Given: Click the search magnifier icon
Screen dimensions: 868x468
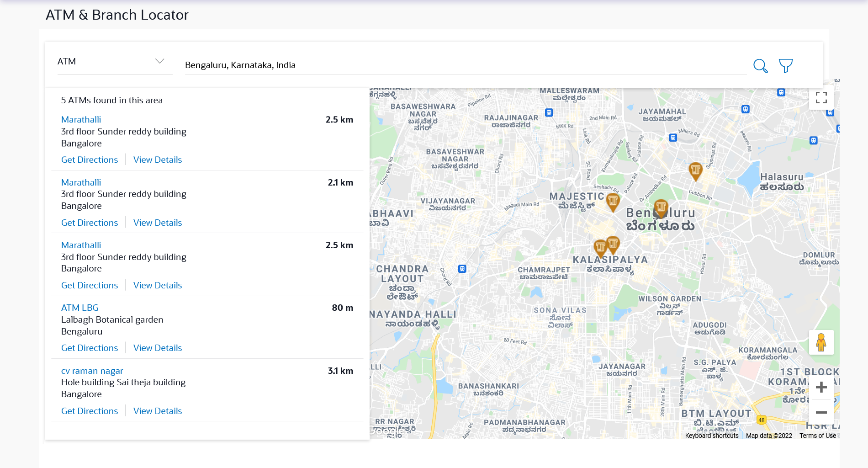Looking at the screenshot, I should point(760,66).
